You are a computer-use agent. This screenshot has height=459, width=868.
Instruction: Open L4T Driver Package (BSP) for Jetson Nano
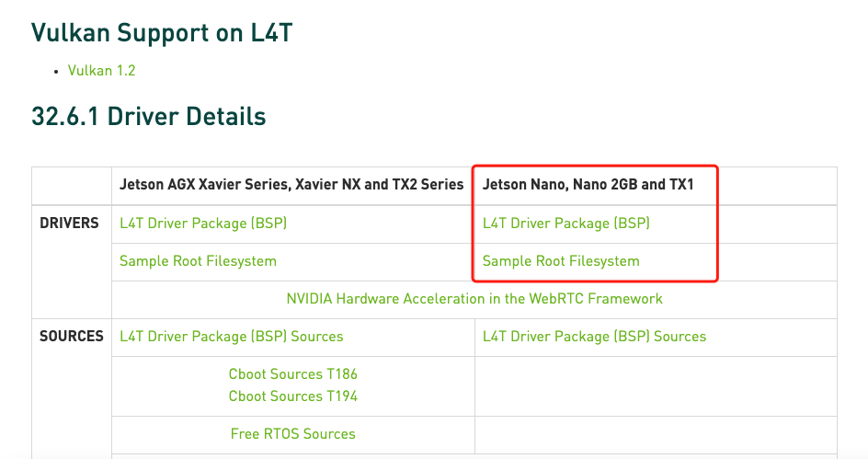point(565,224)
